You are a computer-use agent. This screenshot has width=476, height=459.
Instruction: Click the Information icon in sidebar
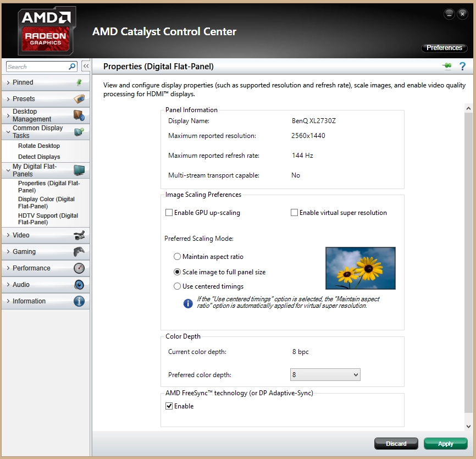pyautogui.click(x=79, y=301)
